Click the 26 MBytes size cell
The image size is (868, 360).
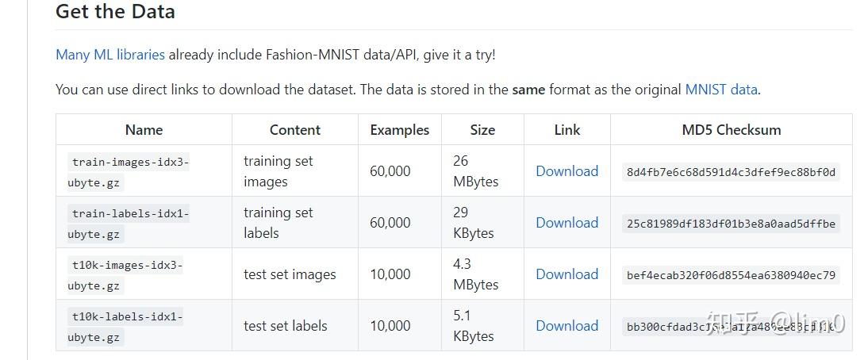(x=475, y=171)
